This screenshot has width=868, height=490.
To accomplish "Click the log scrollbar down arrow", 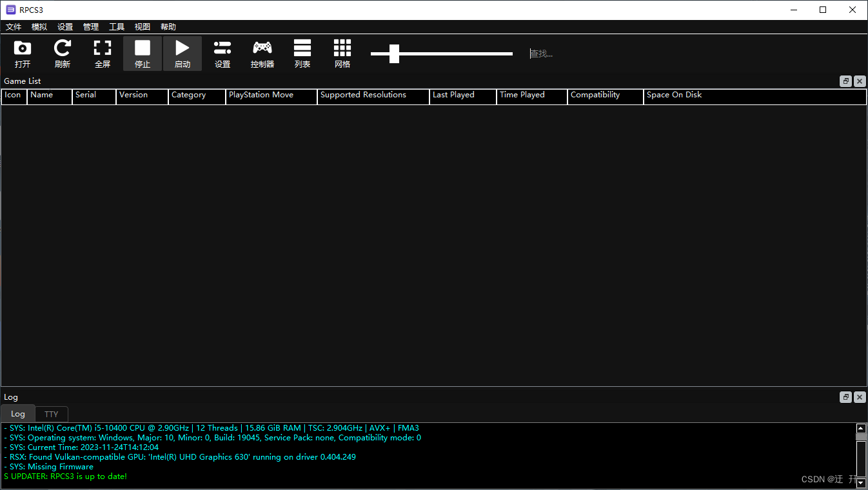I will pos(861,482).
